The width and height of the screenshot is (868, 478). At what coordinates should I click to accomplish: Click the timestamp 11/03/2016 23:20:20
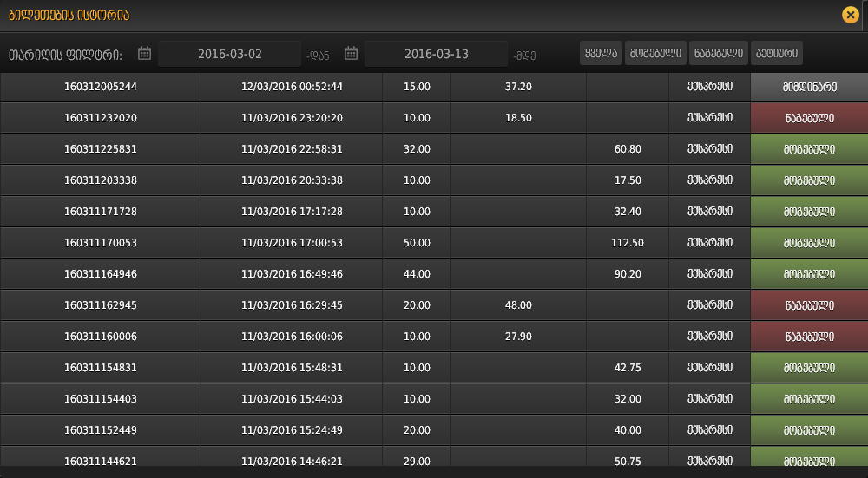292,118
